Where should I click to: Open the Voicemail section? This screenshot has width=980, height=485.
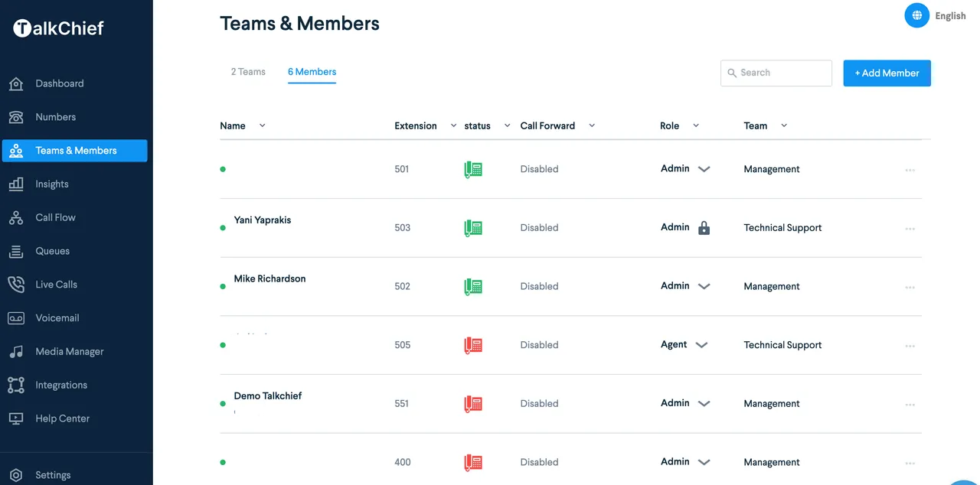[55, 317]
